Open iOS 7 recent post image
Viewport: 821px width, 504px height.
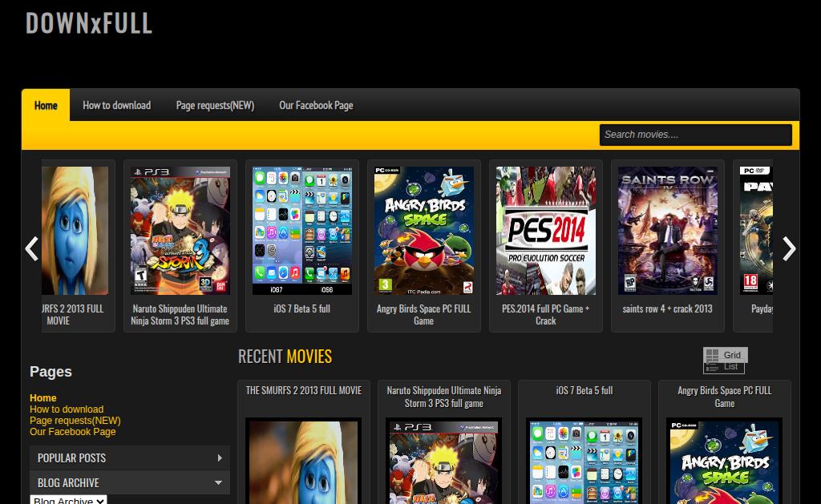tap(584, 461)
